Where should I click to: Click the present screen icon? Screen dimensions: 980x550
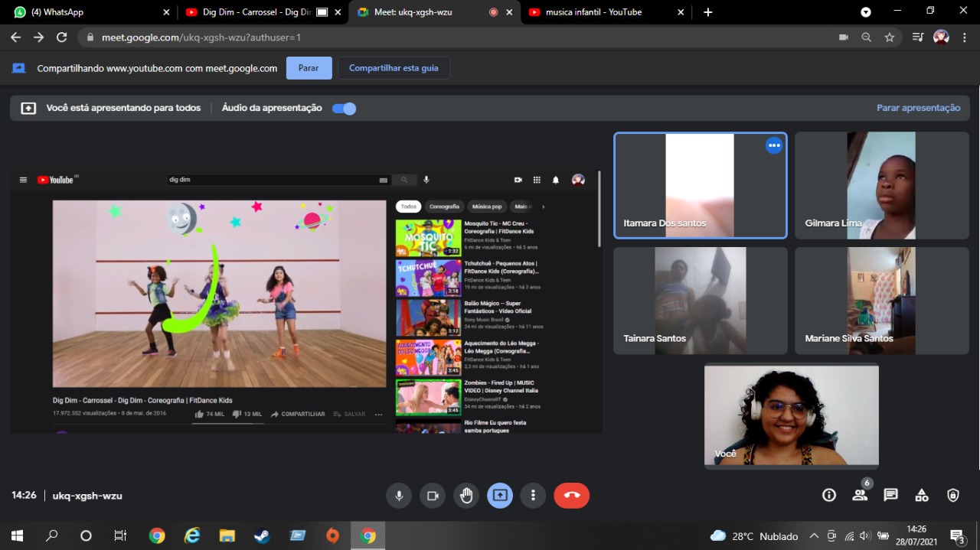point(500,496)
